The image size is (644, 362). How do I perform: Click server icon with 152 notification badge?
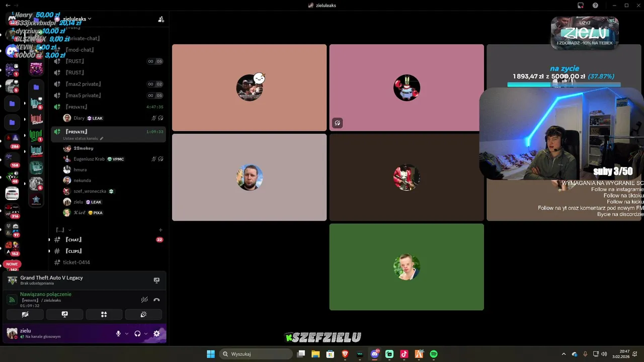tap(12, 247)
